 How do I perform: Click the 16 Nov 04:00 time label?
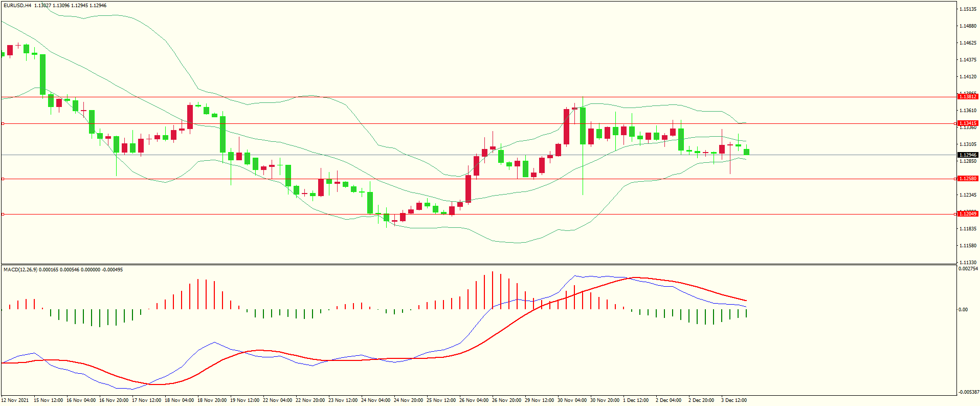coord(81,400)
